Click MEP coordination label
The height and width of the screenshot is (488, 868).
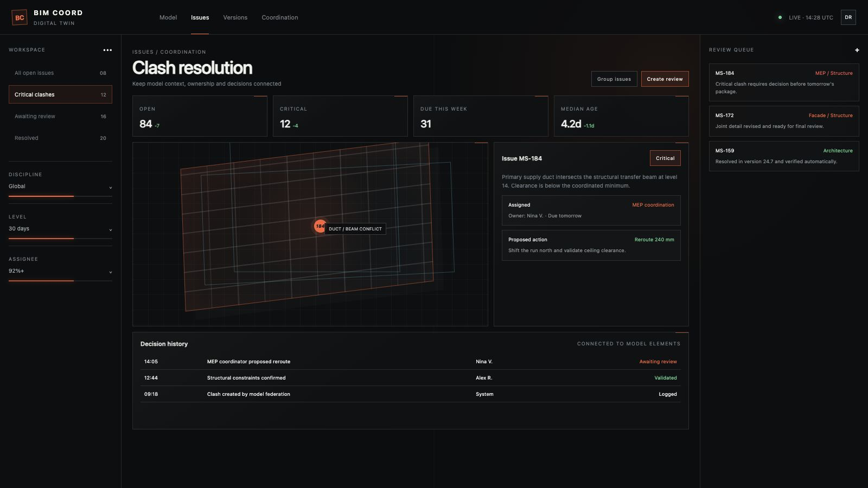pos(653,205)
